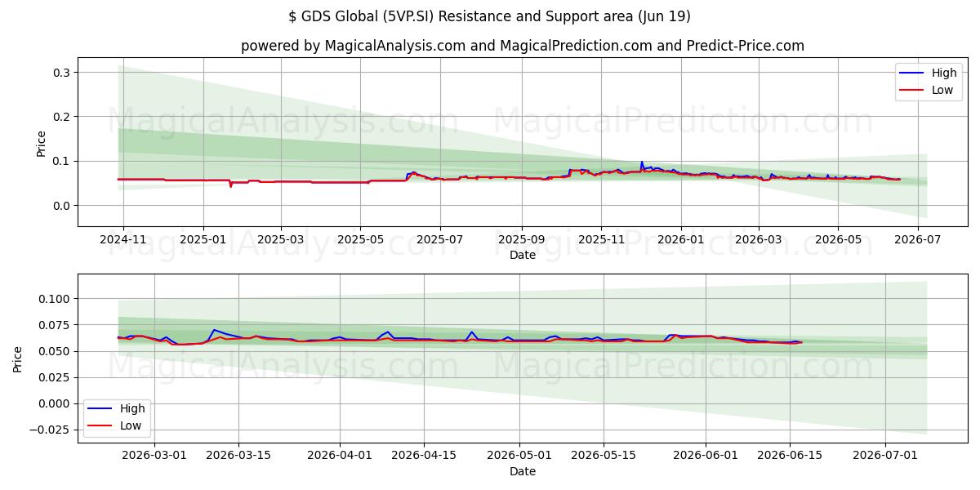Click the top chart 'Date' axis label
Viewport: 980px width, 490px height.
pyautogui.click(x=523, y=255)
